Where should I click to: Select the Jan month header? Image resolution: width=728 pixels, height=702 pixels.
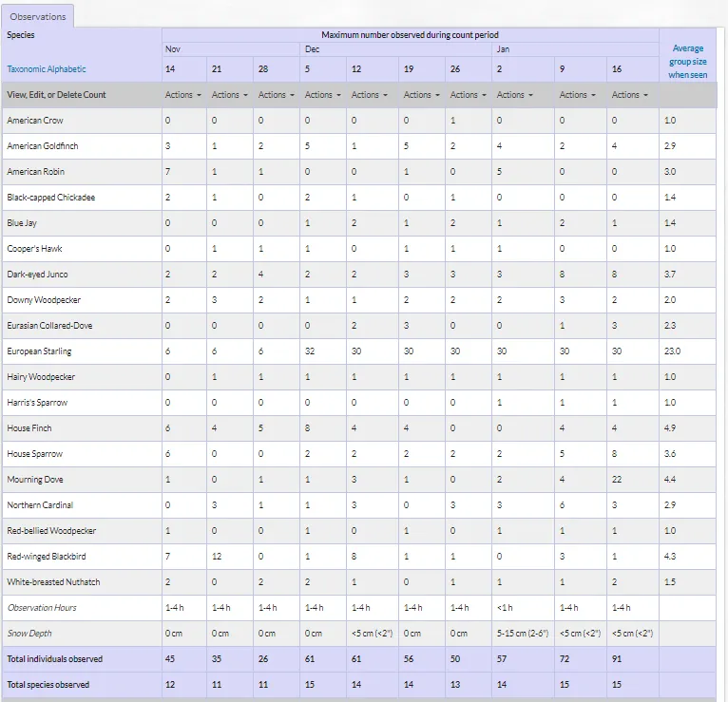(503, 49)
